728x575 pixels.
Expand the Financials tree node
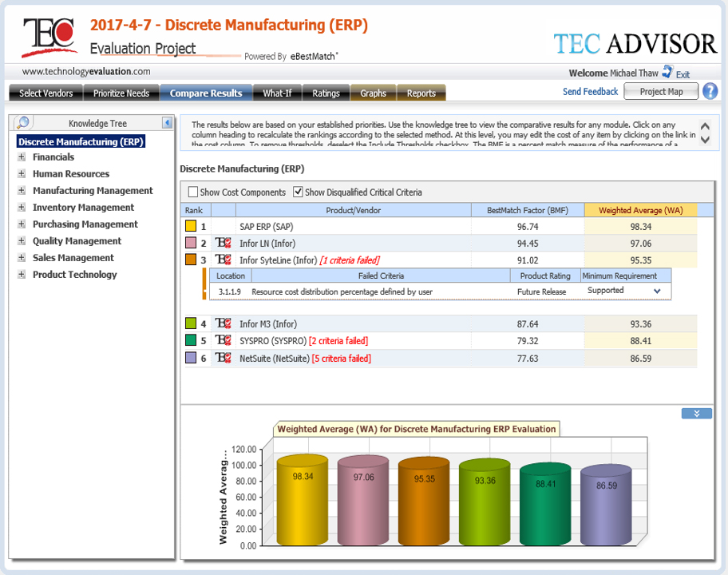coord(22,157)
